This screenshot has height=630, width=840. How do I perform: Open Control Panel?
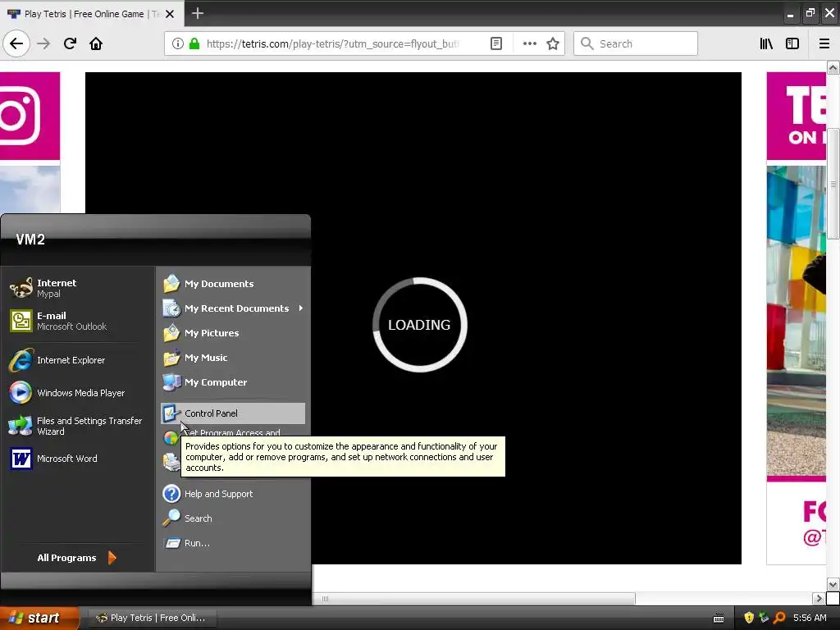[x=233, y=413]
